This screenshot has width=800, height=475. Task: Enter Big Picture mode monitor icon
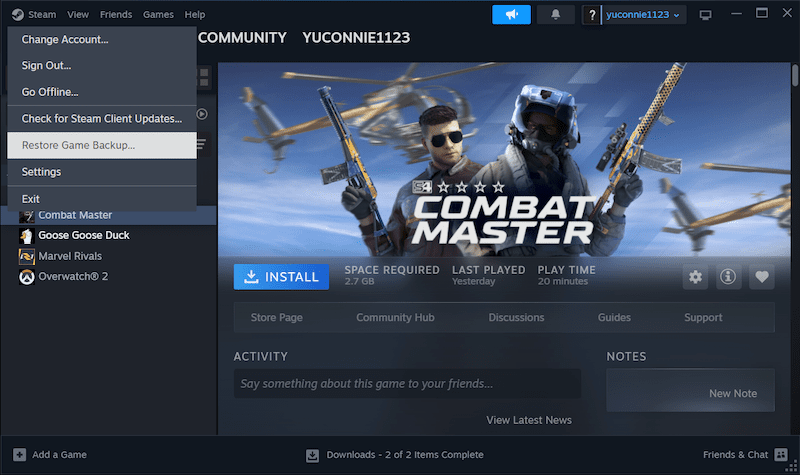706,15
